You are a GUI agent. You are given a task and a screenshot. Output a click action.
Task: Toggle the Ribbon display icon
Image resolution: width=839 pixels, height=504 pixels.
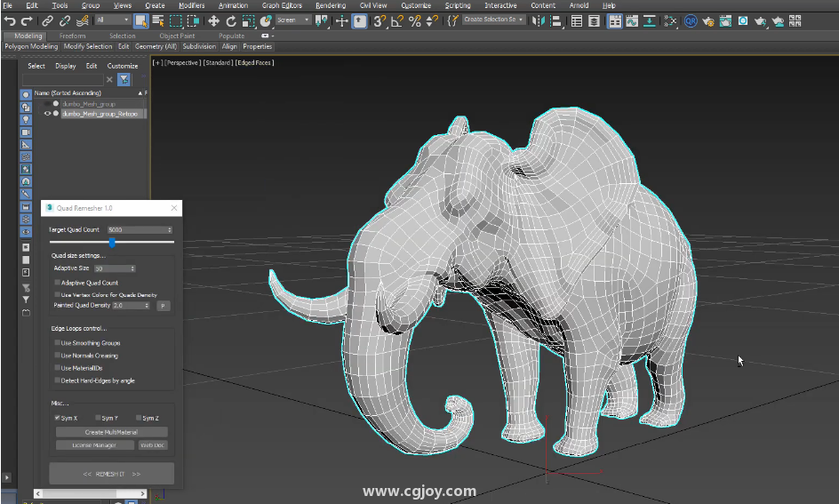coord(615,20)
